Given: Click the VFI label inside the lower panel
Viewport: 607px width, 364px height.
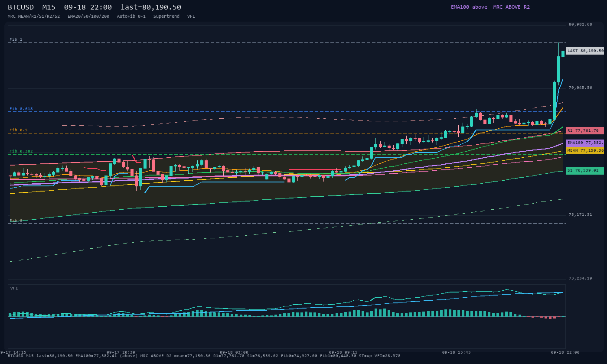Looking at the screenshot, I should (14, 288).
